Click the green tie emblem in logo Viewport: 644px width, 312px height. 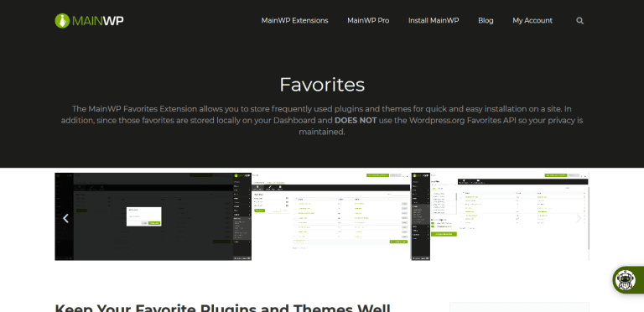click(62, 20)
